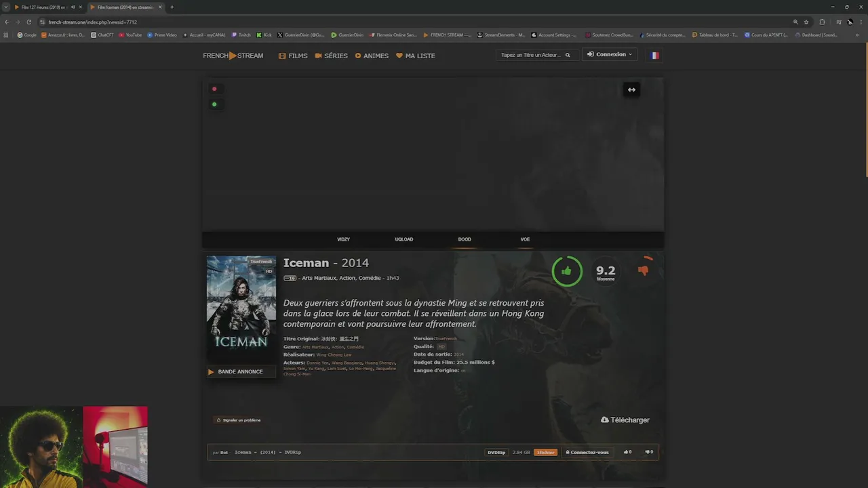Viewport: 868px width, 488px height.
Task: Click actor link Donnie Yen
Action: coord(317,363)
